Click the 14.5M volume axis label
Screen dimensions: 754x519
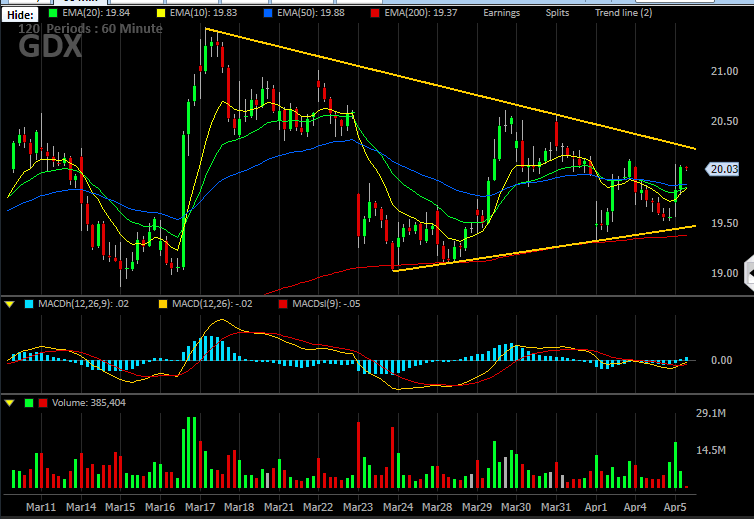[x=711, y=450]
